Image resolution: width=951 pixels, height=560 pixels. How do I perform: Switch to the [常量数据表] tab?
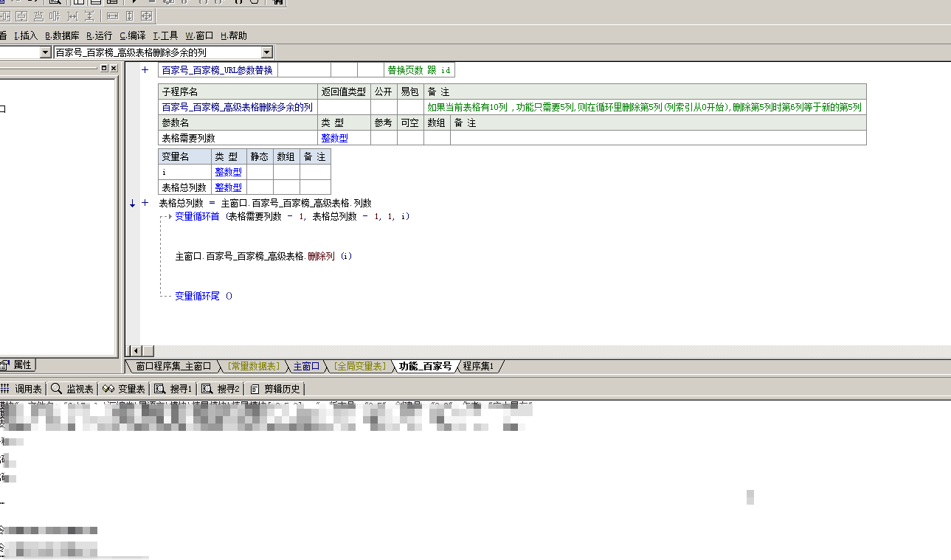(x=253, y=366)
